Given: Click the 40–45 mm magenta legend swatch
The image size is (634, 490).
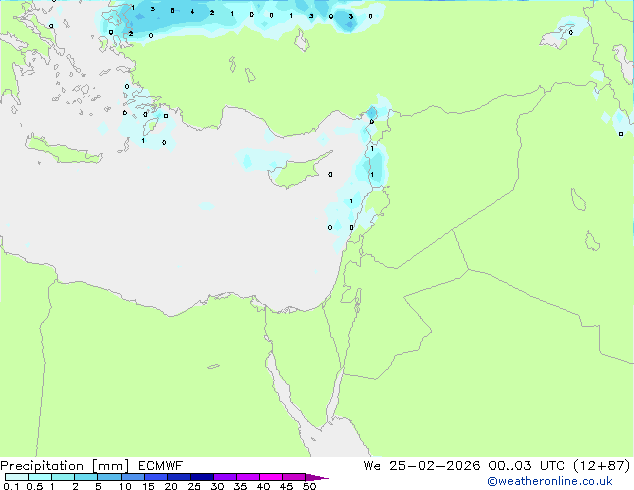Looking at the screenshot, I should tap(271, 477).
